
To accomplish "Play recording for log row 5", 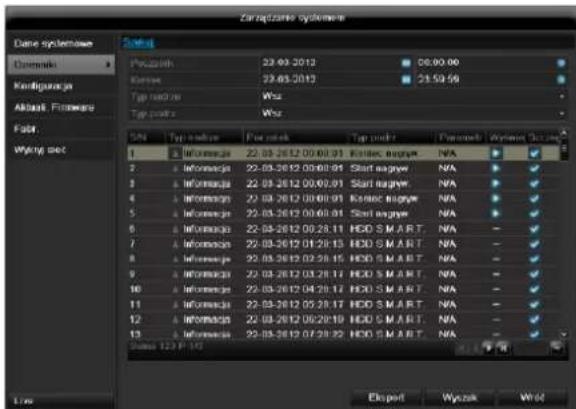I will [496, 214].
